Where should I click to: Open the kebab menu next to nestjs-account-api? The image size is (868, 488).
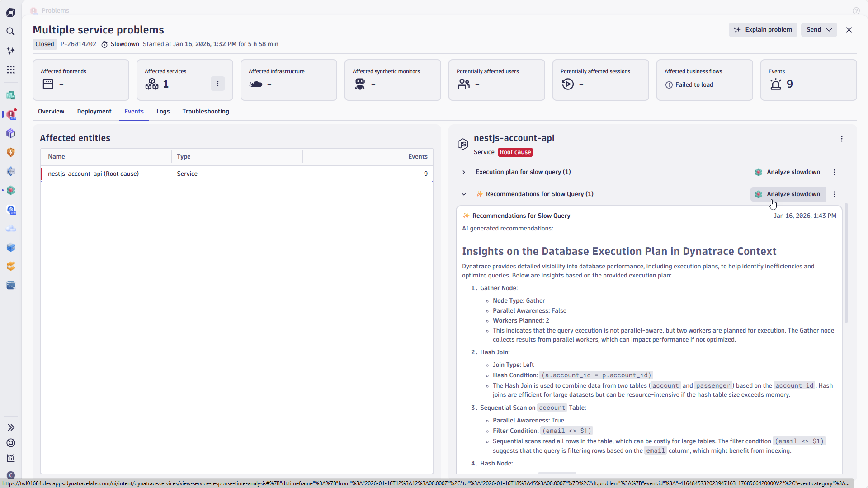pyautogui.click(x=842, y=139)
